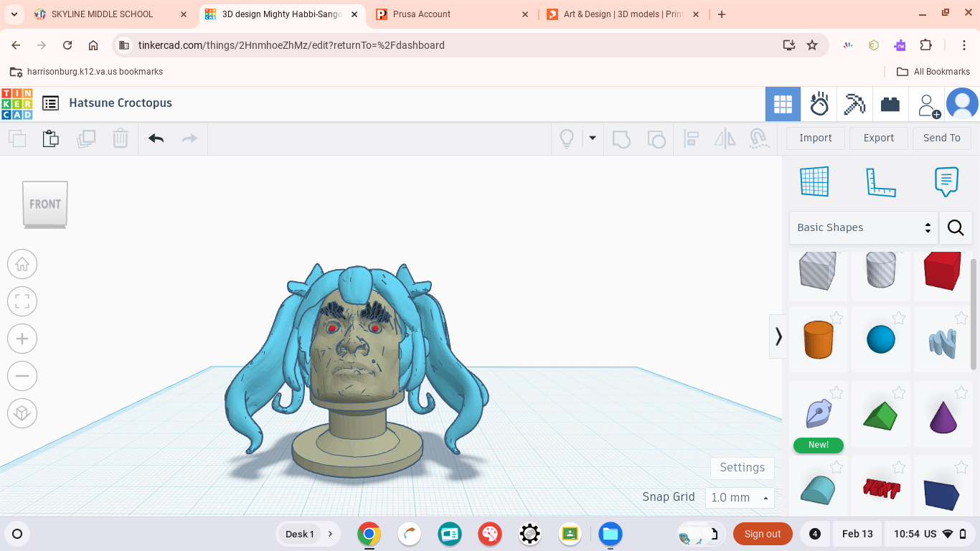Click the Align tool icon
This screenshot has height=551, width=980.
pos(692,138)
